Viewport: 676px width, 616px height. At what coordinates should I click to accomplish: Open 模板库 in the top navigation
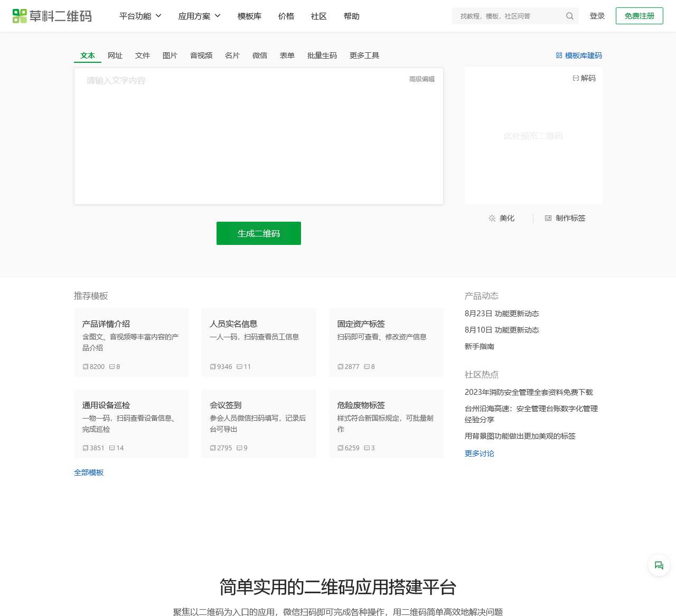click(249, 16)
